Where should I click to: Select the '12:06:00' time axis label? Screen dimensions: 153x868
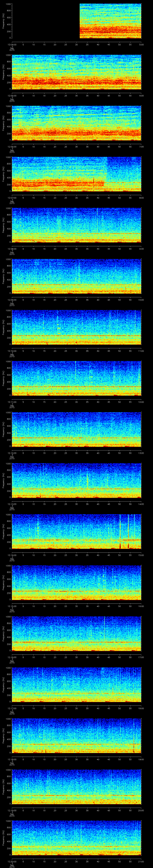[x=12, y=147]
